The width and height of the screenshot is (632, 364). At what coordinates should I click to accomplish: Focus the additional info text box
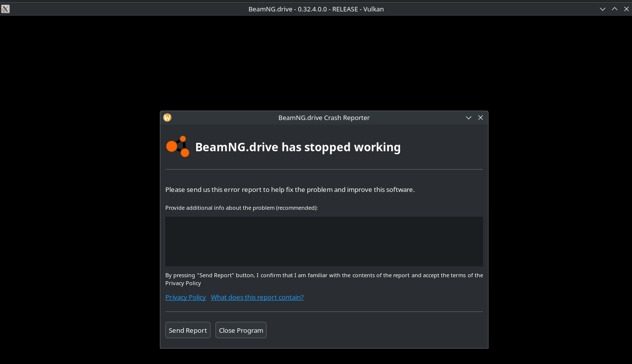[x=324, y=242]
